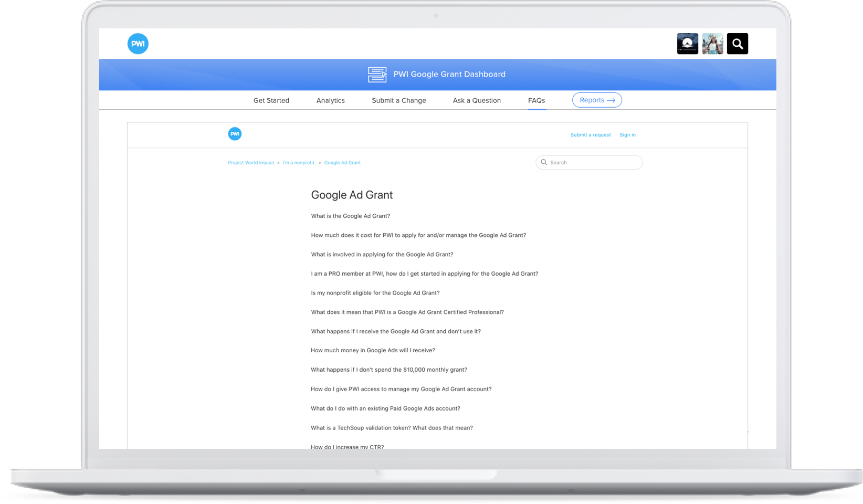This screenshot has width=863, height=504.
Task: Open 'What is involved in applying' article
Action: coord(382,255)
